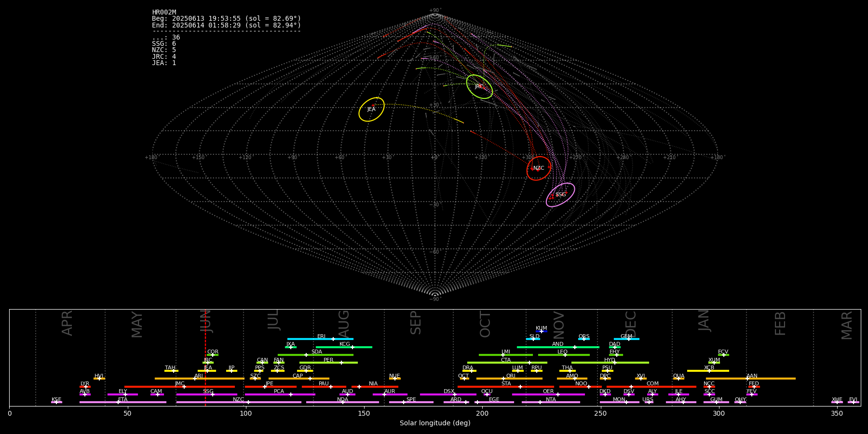Click the peak marker on the DRA bar
The image size is (868, 434).
(x=472, y=371)
